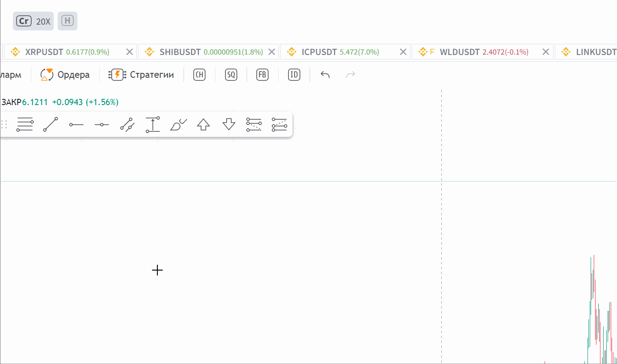Select the brush drawing tool

178,124
